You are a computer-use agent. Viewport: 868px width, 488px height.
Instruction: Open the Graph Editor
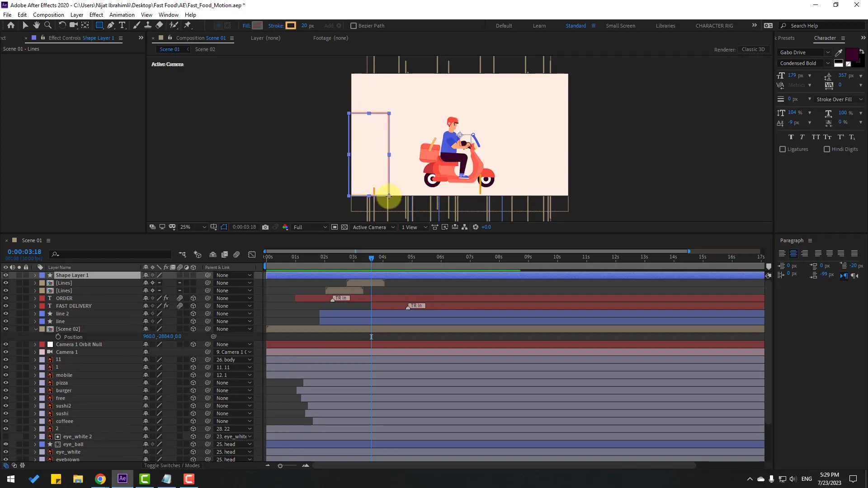pyautogui.click(x=252, y=254)
